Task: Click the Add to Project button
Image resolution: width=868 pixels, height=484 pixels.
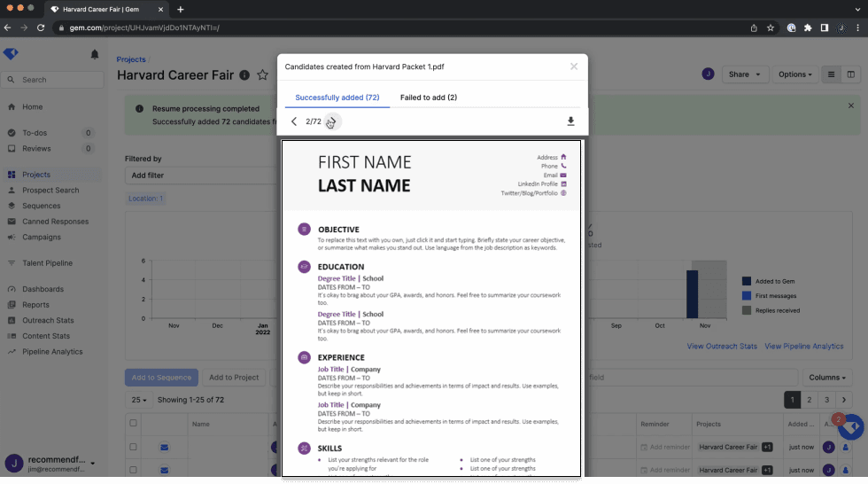Action: click(234, 378)
